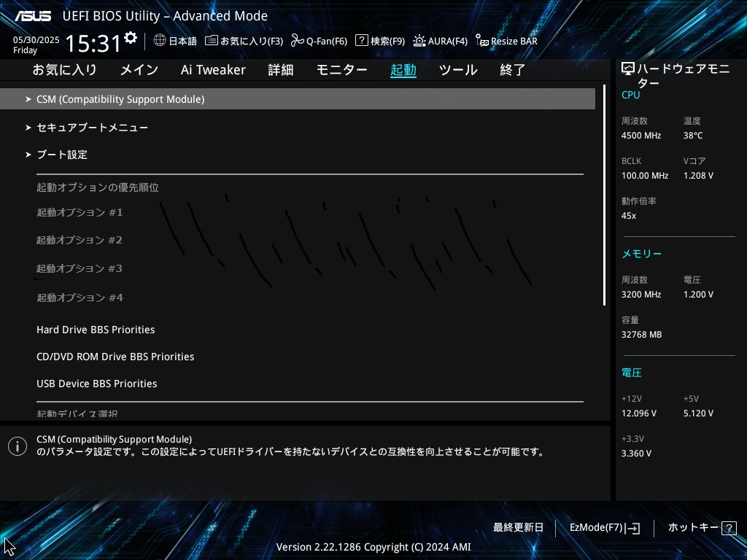Click the memory voltage value 1.200 V

click(698, 295)
